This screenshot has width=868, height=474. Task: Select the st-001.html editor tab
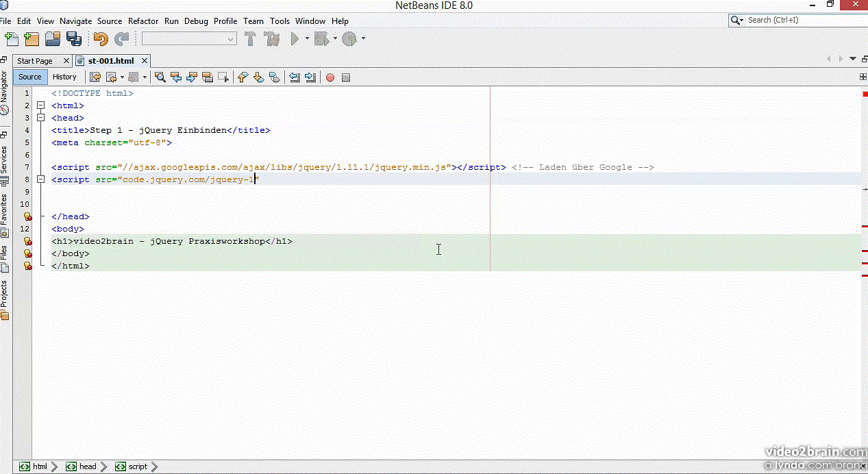[x=111, y=61]
